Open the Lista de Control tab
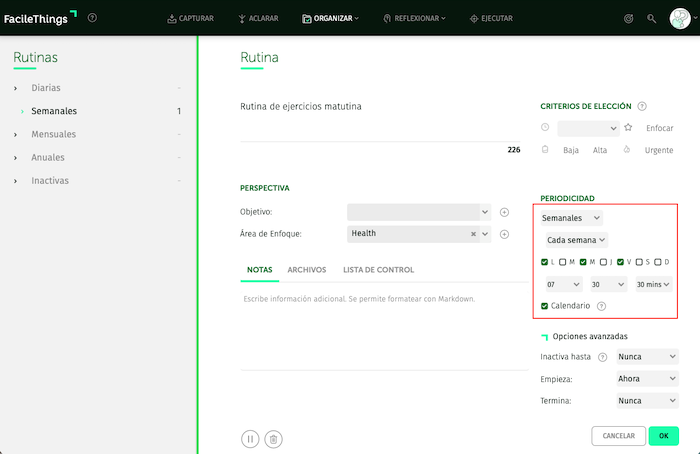This screenshot has width=700, height=454. (378, 270)
